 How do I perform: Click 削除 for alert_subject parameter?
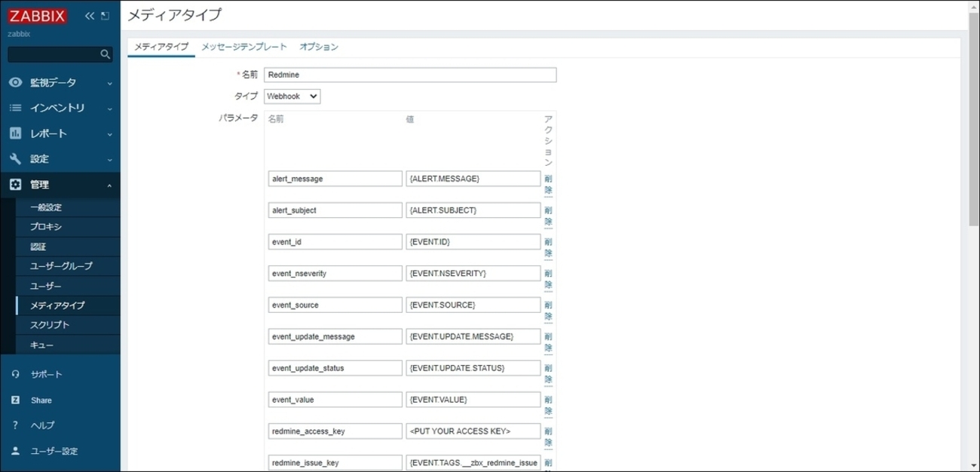tap(548, 216)
